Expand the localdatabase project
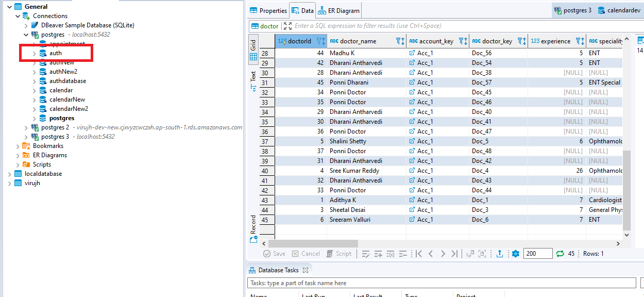This screenshot has height=297, width=644. point(10,174)
